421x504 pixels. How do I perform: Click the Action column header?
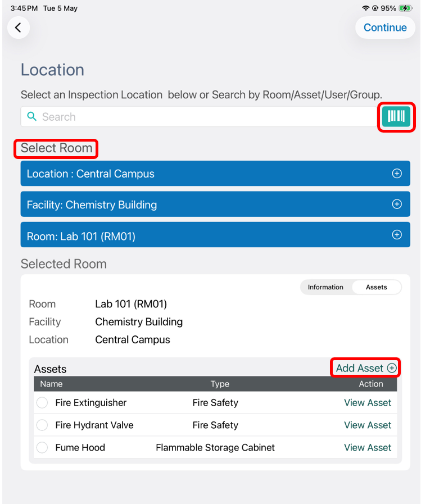coord(371,384)
